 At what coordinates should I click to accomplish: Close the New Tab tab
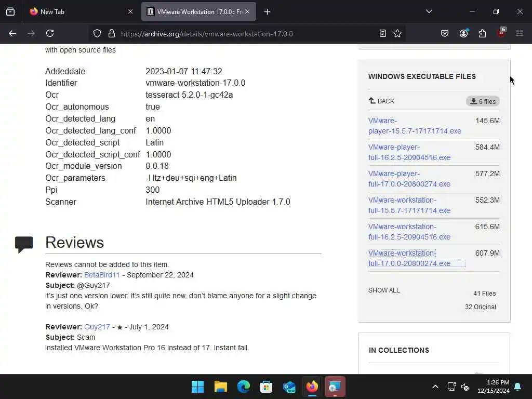coord(130,11)
